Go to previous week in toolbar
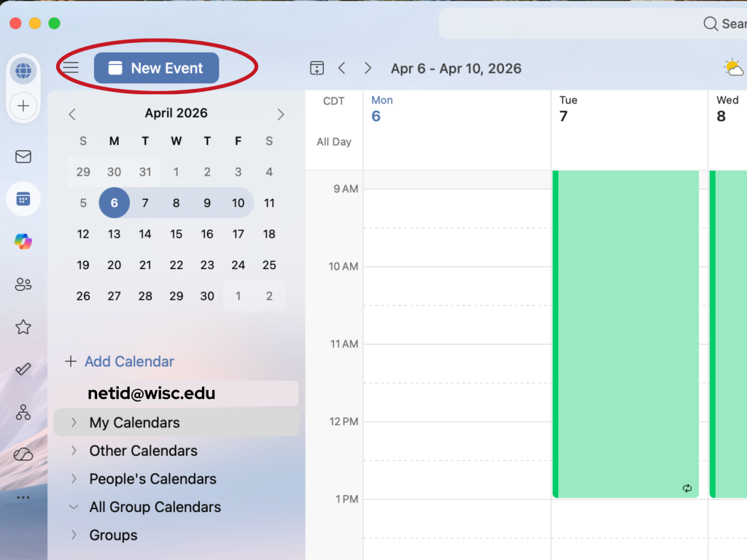This screenshot has height=560, width=747. (341, 68)
